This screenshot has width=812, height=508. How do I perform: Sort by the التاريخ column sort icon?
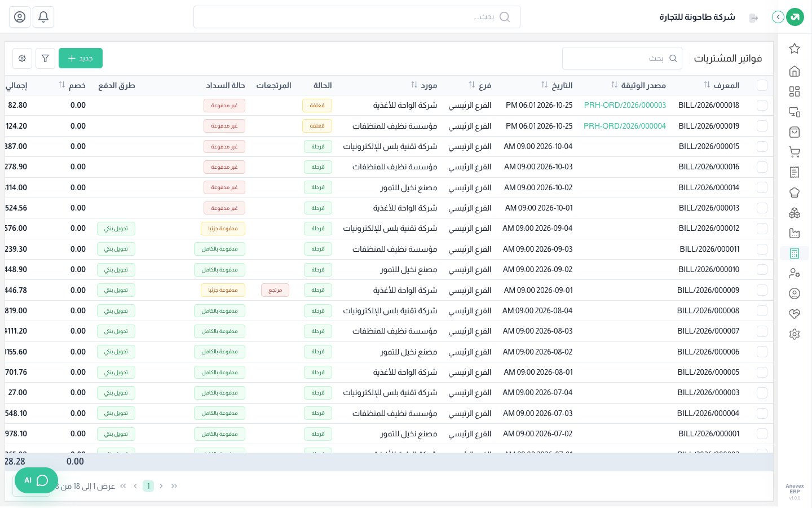544,85
